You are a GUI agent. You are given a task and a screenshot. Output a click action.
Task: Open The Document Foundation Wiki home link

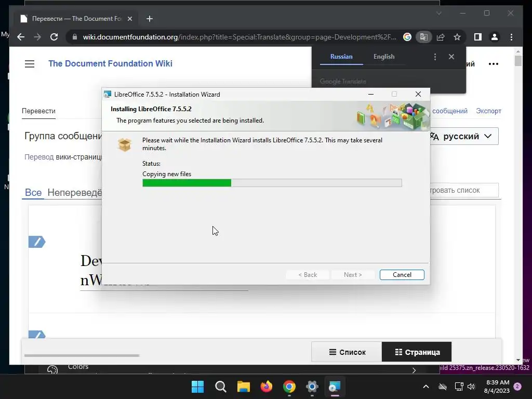pyautogui.click(x=110, y=63)
